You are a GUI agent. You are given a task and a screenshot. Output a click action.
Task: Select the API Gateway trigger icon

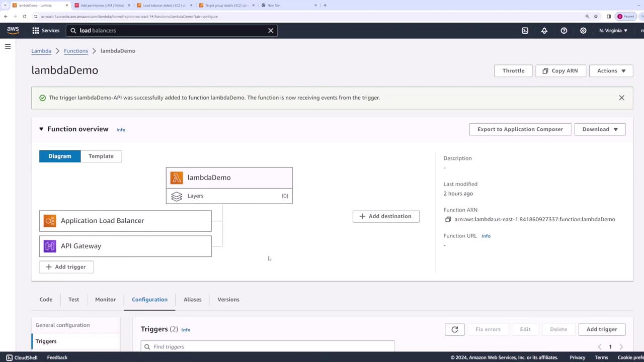tap(50, 246)
